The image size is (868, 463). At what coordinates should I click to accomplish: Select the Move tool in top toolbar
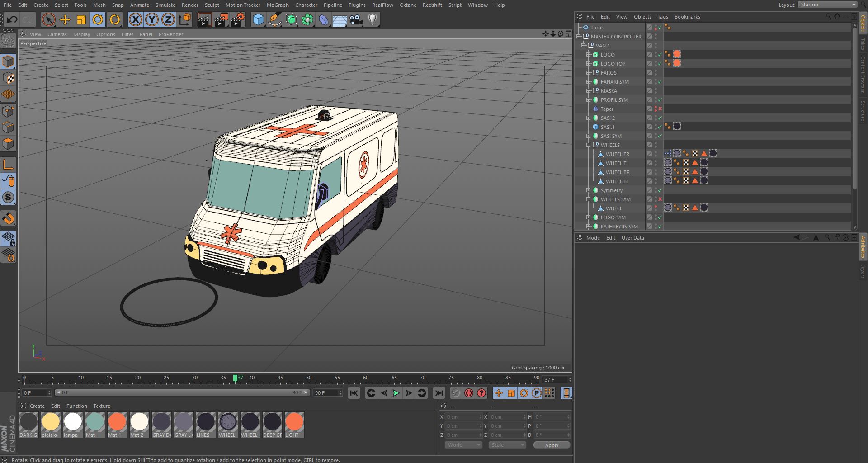[x=65, y=19]
